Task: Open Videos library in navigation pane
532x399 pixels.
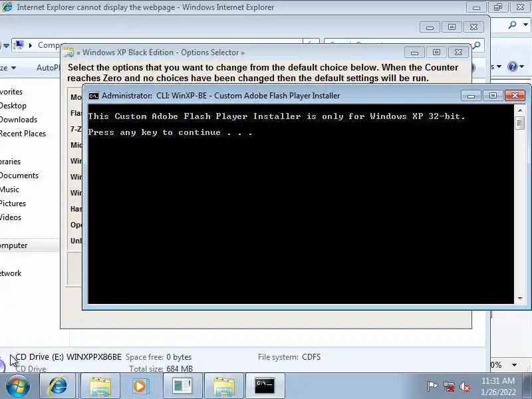Action: pyautogui.click(x=11, y=217)
